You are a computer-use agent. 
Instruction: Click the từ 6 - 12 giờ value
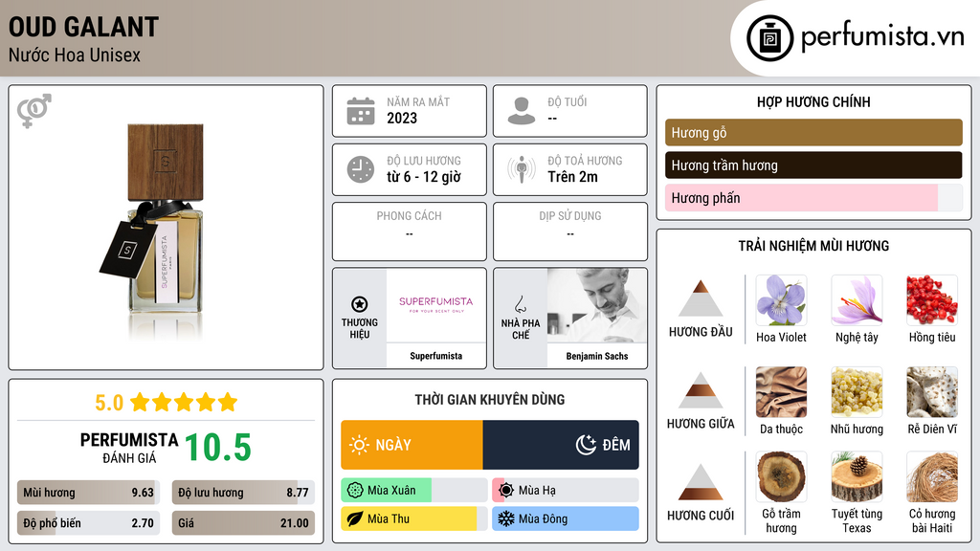pyautogui.click(x=424, y=177)
